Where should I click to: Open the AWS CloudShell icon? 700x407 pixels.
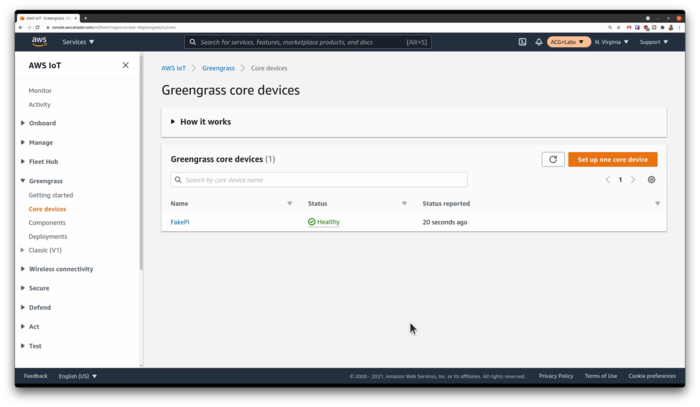tap(522, 42)
